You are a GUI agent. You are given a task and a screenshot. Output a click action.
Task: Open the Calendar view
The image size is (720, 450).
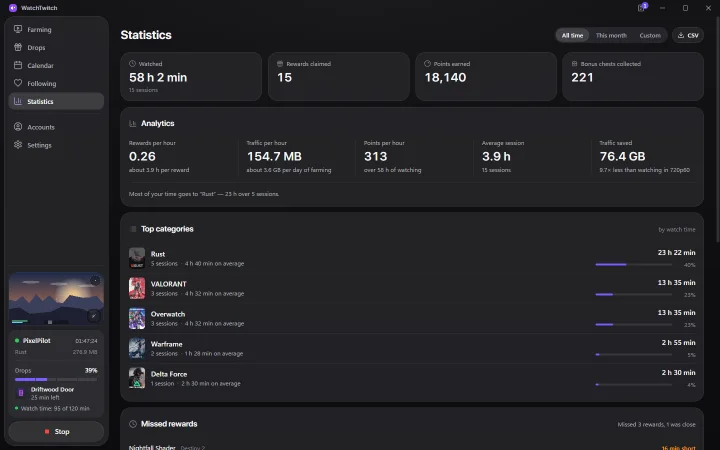point(56,65)
